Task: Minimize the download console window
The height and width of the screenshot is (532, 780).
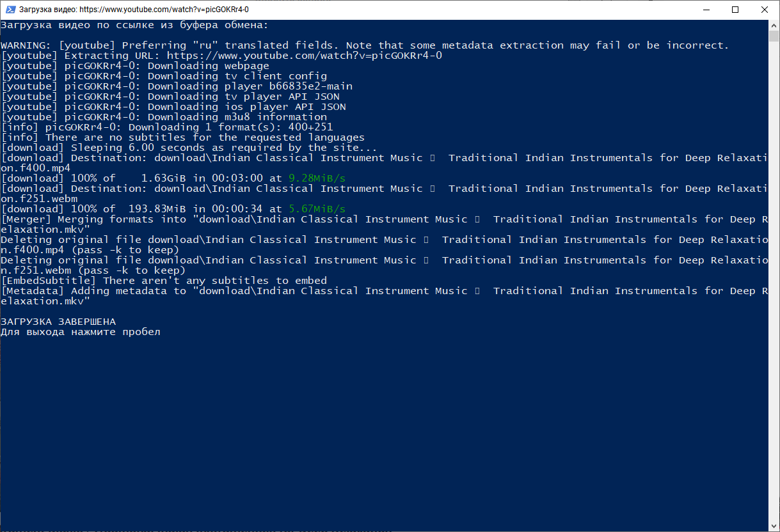Action: click(706, 10)
